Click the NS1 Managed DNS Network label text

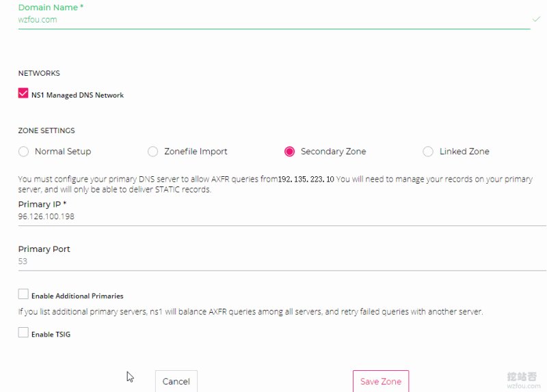click(x=77, y=95)
